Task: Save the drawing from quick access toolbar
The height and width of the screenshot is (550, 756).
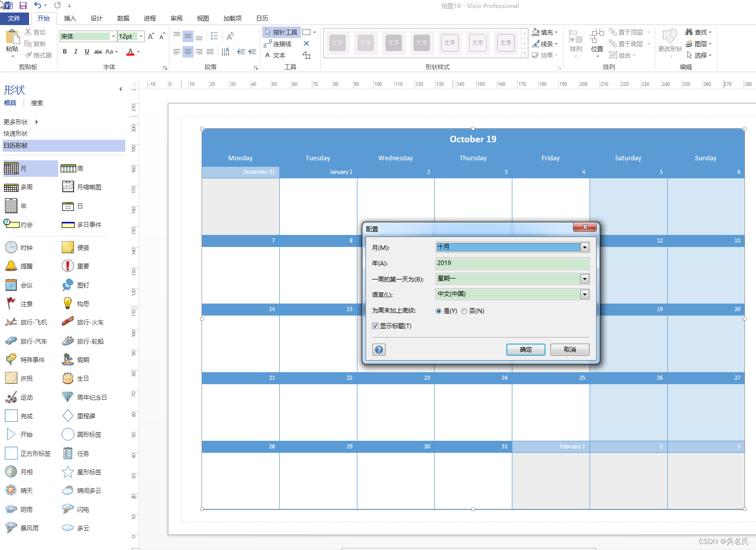Action: (x=23, y=6)
